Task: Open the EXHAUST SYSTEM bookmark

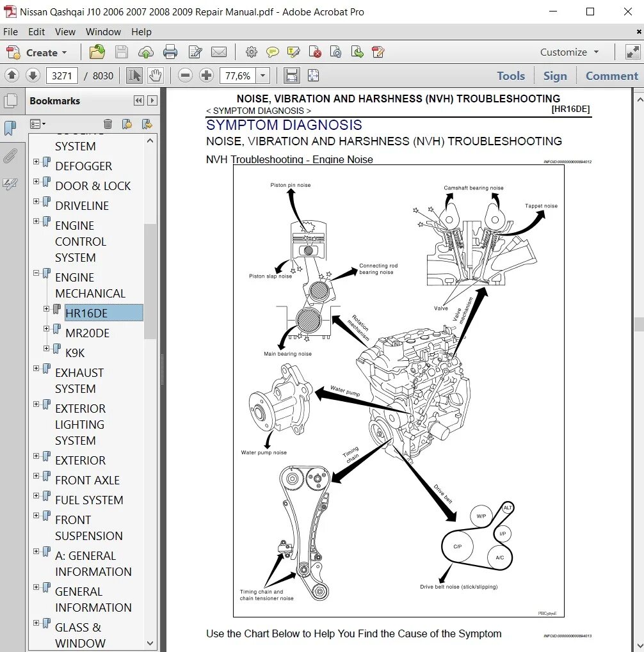Action: tap(79, 381)
